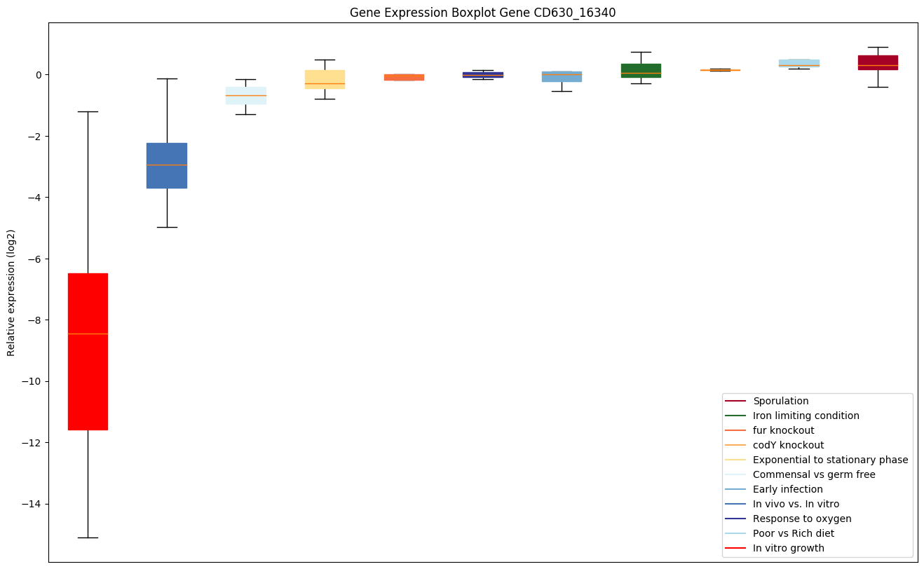Click the red In vitro growth box

88,378
